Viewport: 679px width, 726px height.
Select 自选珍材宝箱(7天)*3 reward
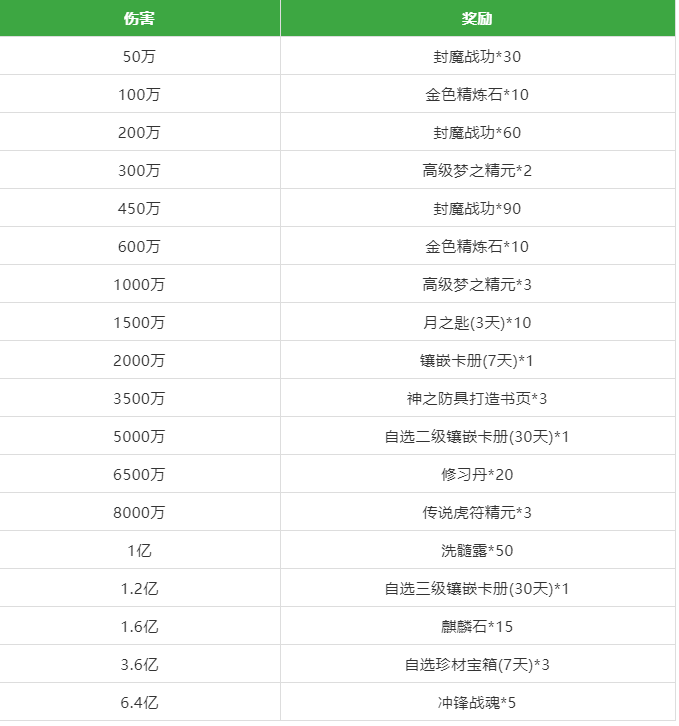click(478, 664)
